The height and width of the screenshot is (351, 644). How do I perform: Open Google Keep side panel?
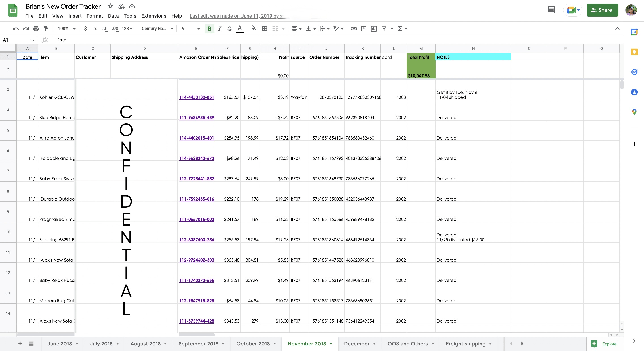click(634, 52)
